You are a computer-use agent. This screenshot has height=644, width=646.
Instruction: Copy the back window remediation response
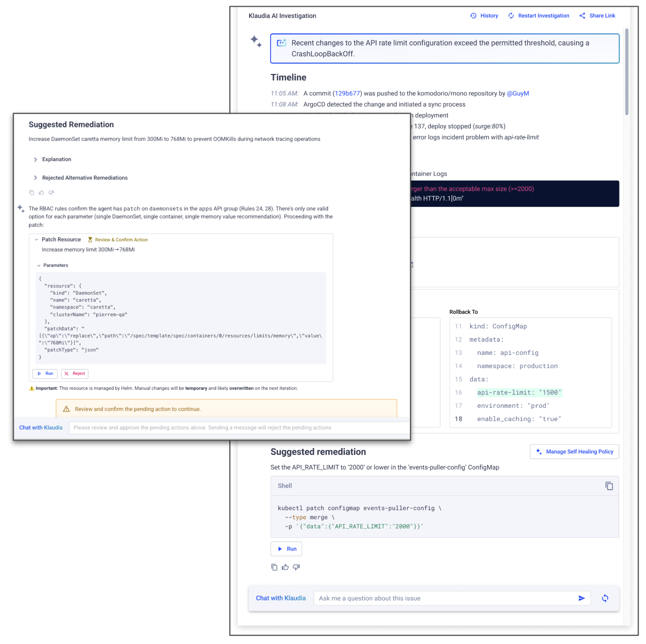coord(274,567)
